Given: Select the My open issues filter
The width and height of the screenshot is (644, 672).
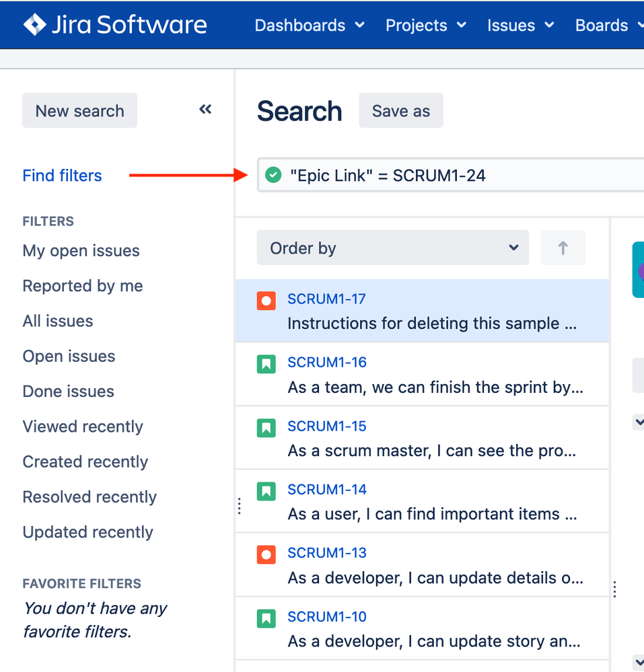Looking at the screenshot, I should (x=81, y=251).
